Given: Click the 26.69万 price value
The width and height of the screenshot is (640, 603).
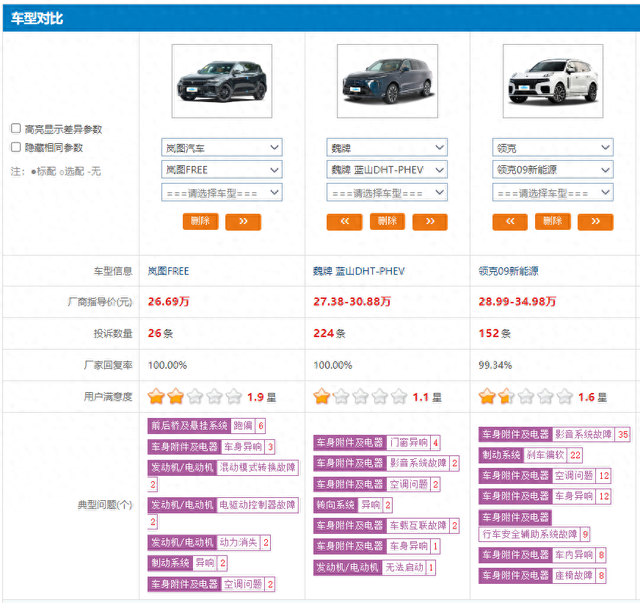Looking at the screenshot, I should [169, 302].
